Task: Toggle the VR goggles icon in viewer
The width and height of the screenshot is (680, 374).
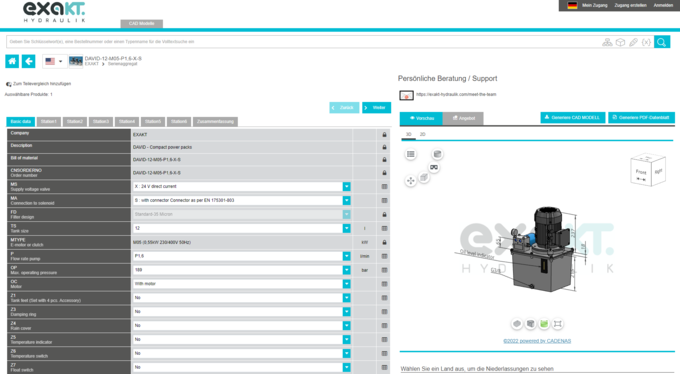Action: 434,167
